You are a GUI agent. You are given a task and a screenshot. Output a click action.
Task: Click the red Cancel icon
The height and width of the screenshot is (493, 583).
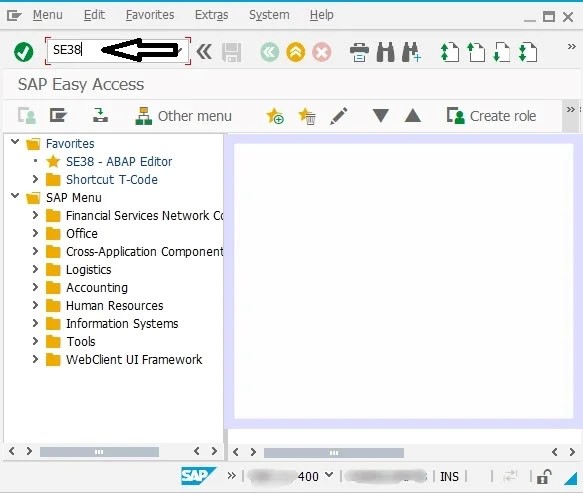click(x=322, y=52)
